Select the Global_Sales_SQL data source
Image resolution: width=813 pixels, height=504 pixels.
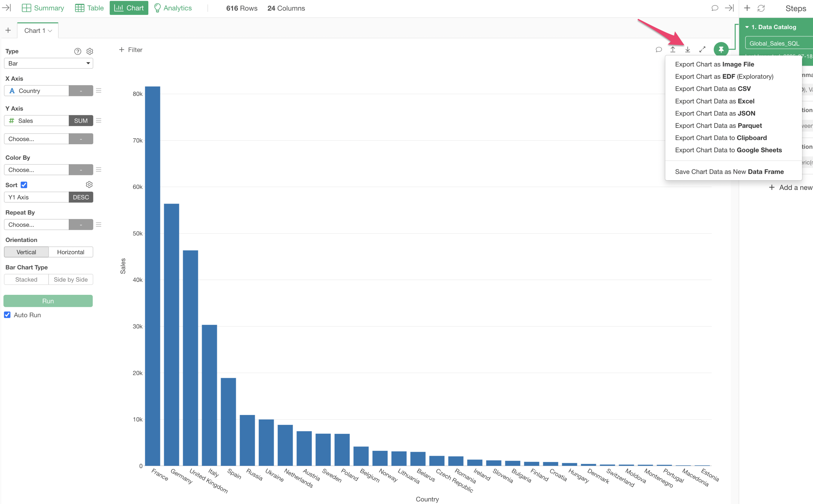point(779,43)
